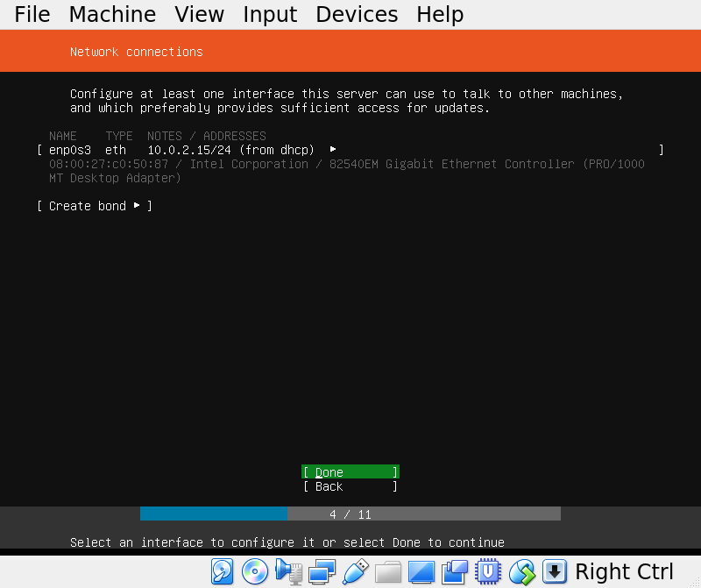This screenshot has width=701, height=588.
Task: Open the optical disc drive indicator
Action: pyautogui.click(x=255, y=572)
